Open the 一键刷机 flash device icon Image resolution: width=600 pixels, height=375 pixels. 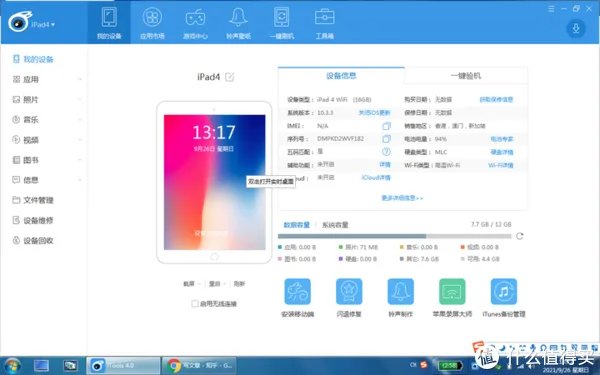pos(282,23)
